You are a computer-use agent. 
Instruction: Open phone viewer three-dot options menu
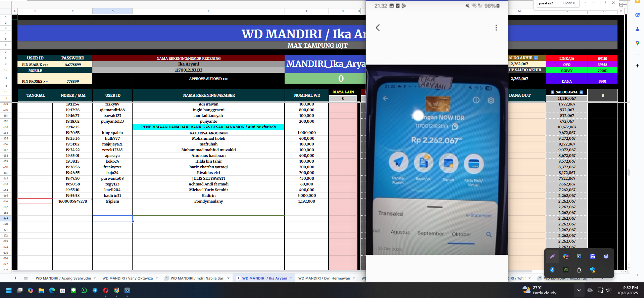[x=496, y=28]
